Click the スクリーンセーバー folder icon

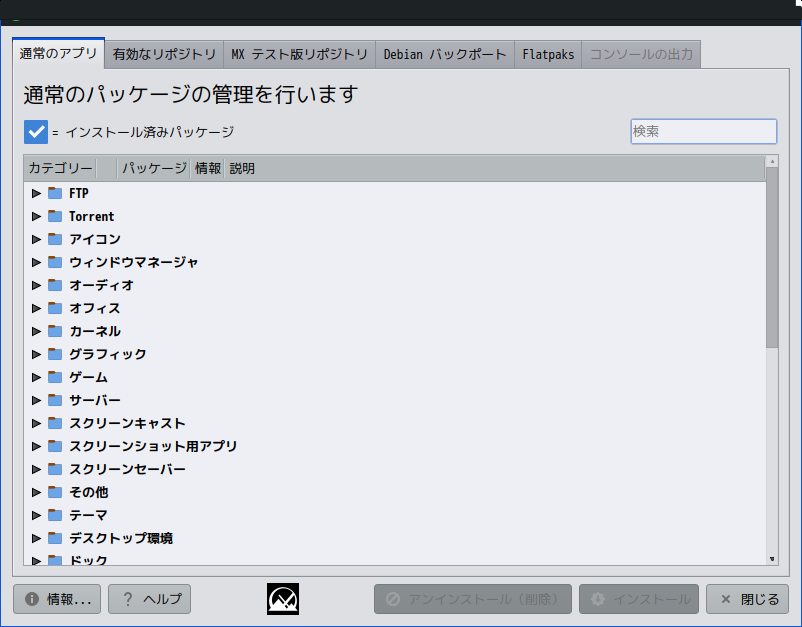pos(55,469)
